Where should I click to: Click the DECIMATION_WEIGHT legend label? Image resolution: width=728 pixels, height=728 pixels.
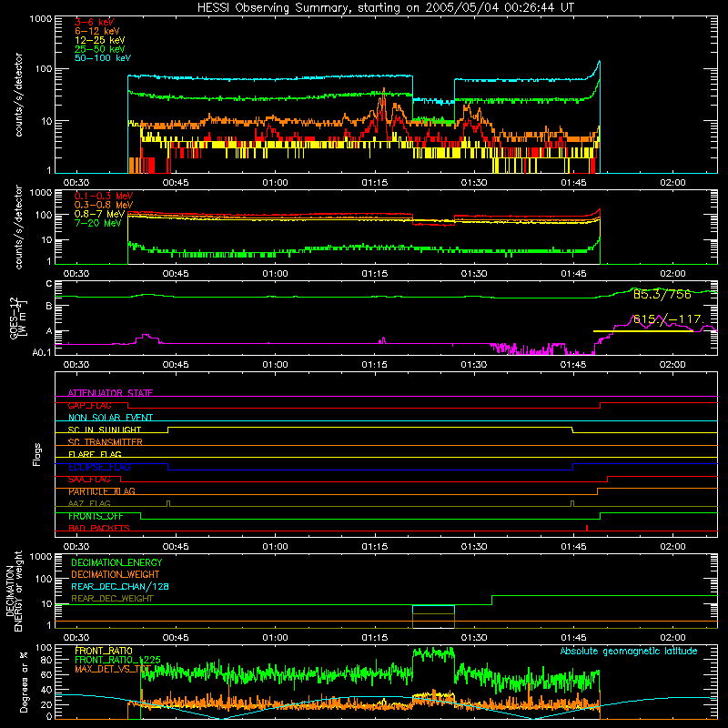[x=116, y=574]
